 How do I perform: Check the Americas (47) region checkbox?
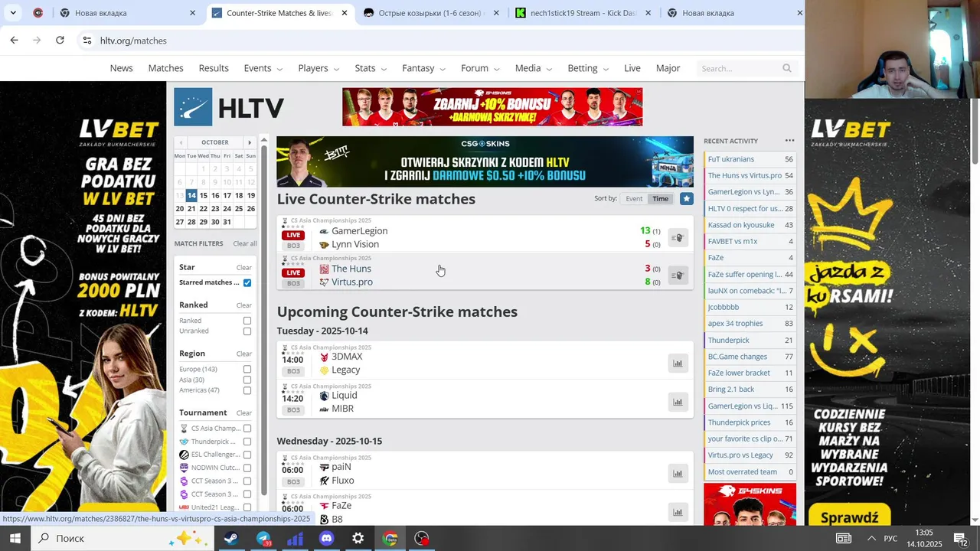point(247,390)
